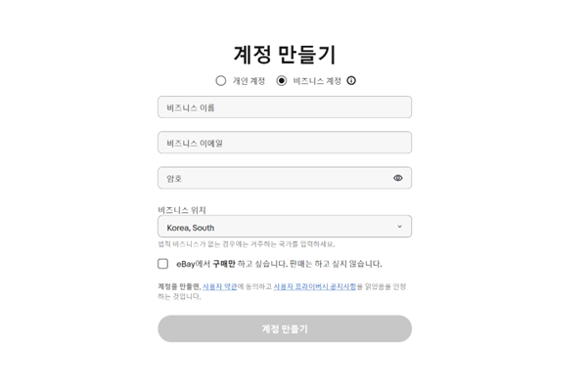Viewport: 588px width, 385px height.
Task: Click the 계정을 만들면 agreement text
Action: click(x=282, y=291)
